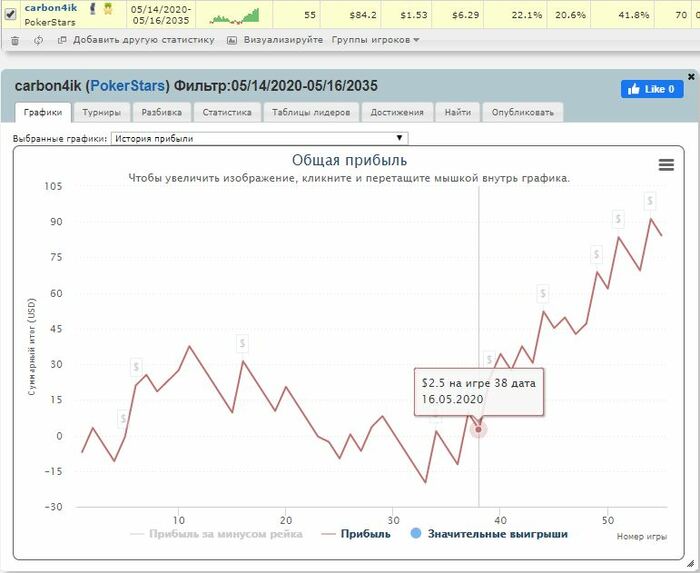
Task: Open the 'Разбивка' tab
Action: [162, 112]
